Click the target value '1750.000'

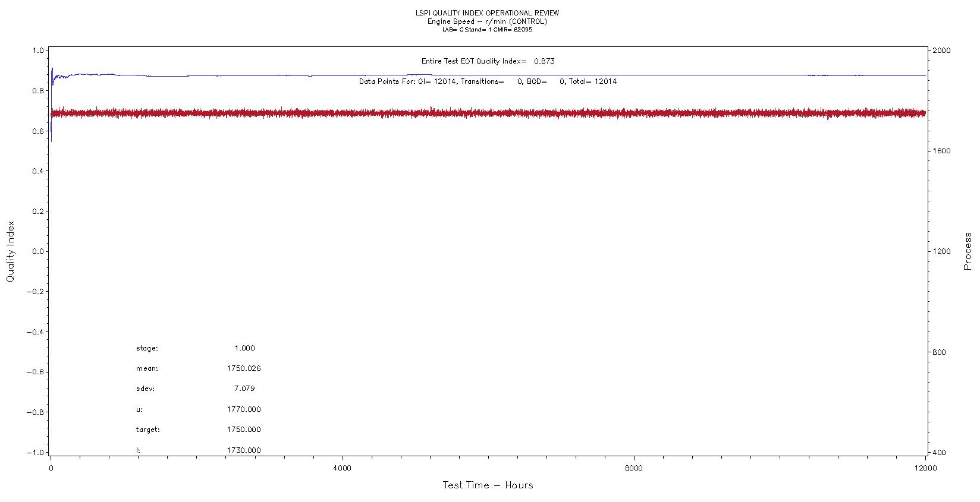tap(244, 430)
